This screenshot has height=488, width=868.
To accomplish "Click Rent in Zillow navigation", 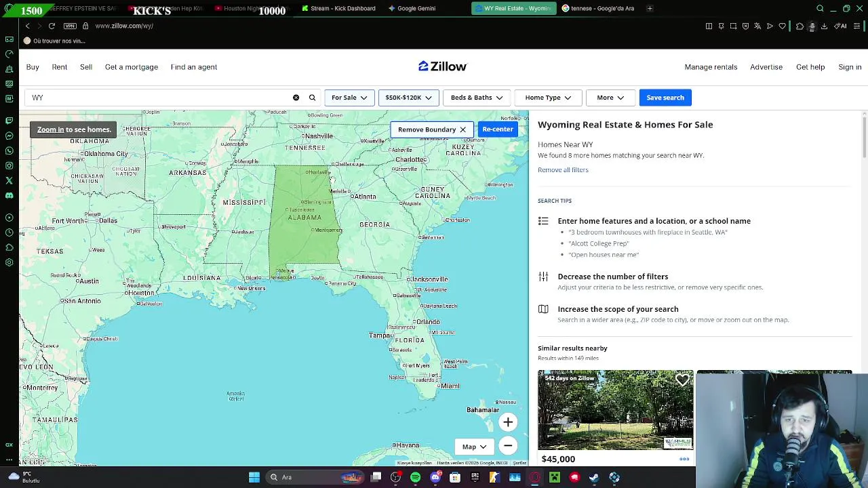I will 60,67.
